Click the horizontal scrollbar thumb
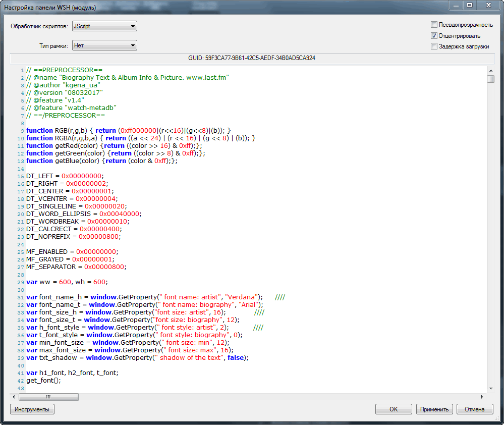This screenshot has height=425, width=504. (x=48, y=397)
